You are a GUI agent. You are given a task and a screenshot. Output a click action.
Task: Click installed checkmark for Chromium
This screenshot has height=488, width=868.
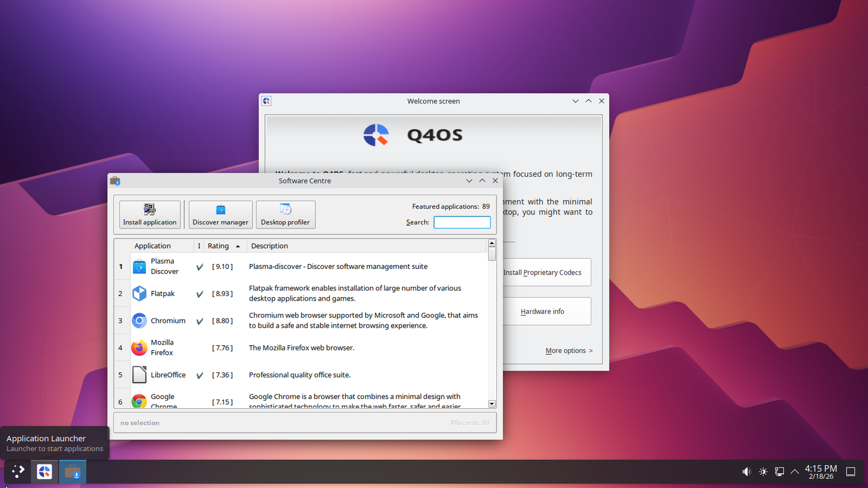200,321
